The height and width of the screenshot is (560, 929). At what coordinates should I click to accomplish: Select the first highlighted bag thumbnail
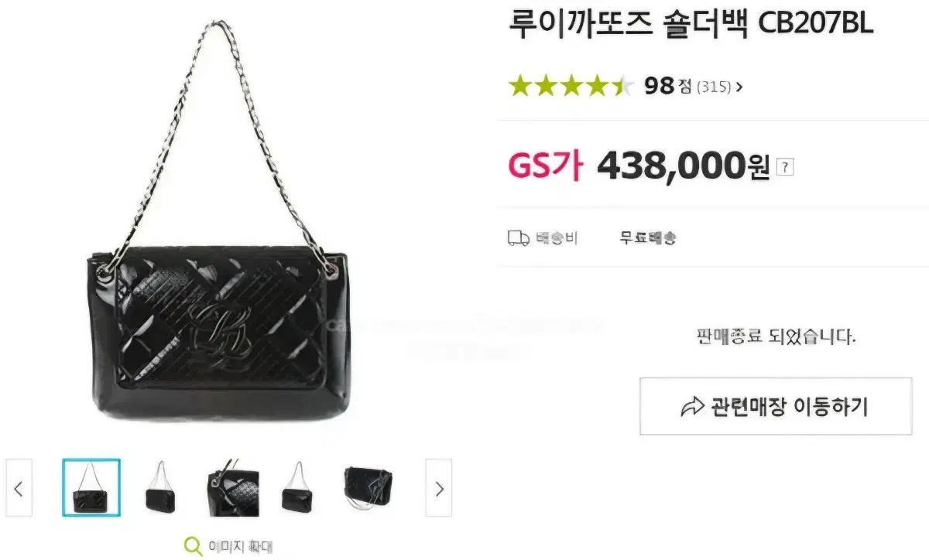(91, 488)
